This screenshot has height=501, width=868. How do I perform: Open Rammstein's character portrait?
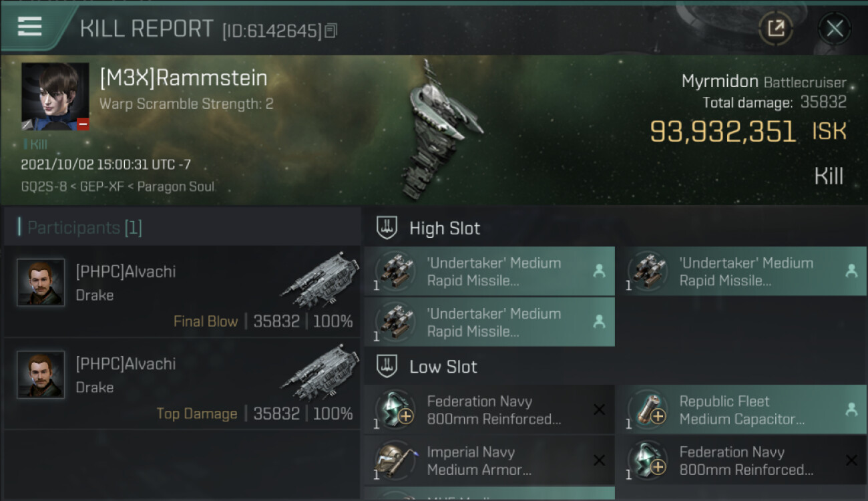(x=55, y=96)
